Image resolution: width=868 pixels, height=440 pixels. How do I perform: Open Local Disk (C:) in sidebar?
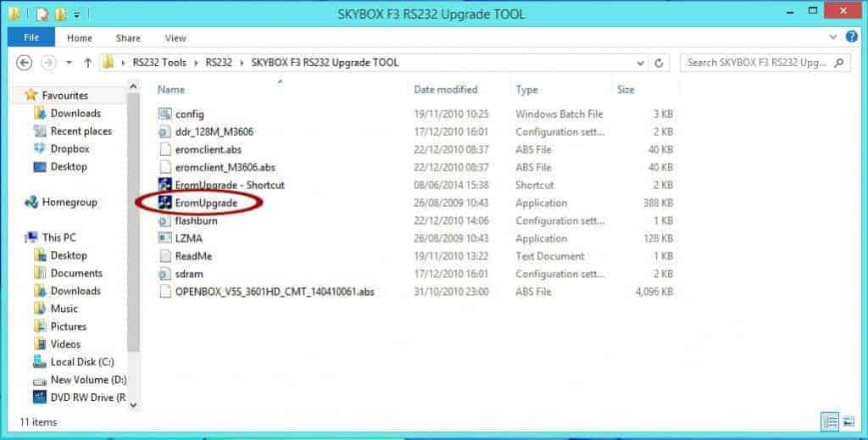click(x=82, y=362)
